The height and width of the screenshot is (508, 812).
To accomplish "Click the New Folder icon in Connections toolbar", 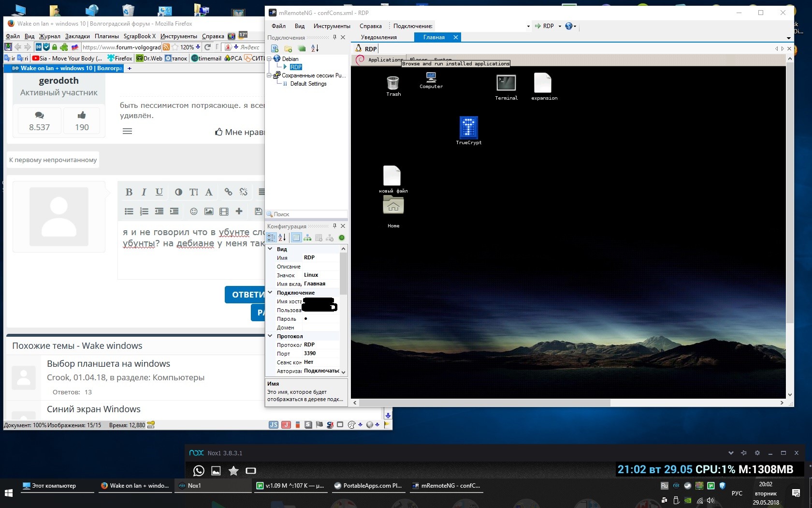I will pyautogui.click(x=288, y=48).
